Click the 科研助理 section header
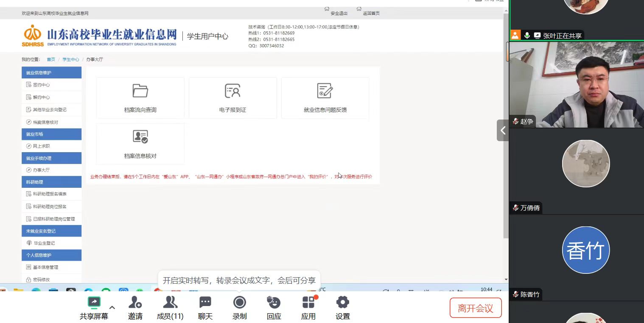The image size is (644, 323). 51,182
